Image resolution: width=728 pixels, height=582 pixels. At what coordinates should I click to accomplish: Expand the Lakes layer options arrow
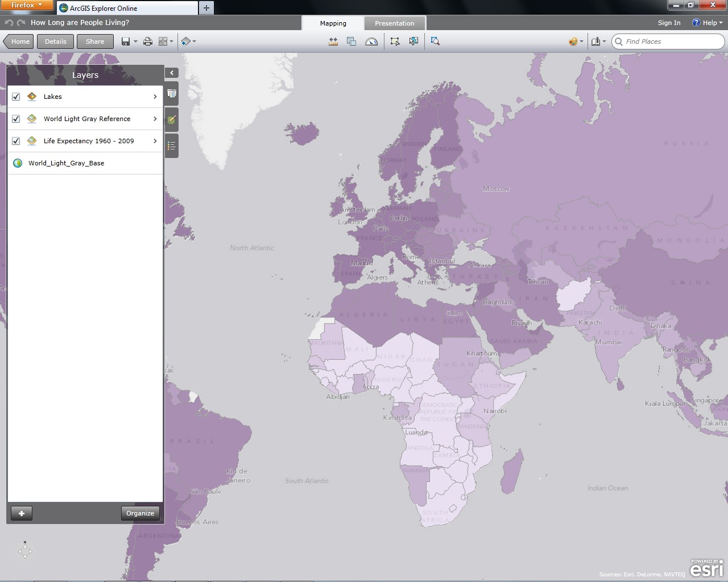(x=155, y=97)
